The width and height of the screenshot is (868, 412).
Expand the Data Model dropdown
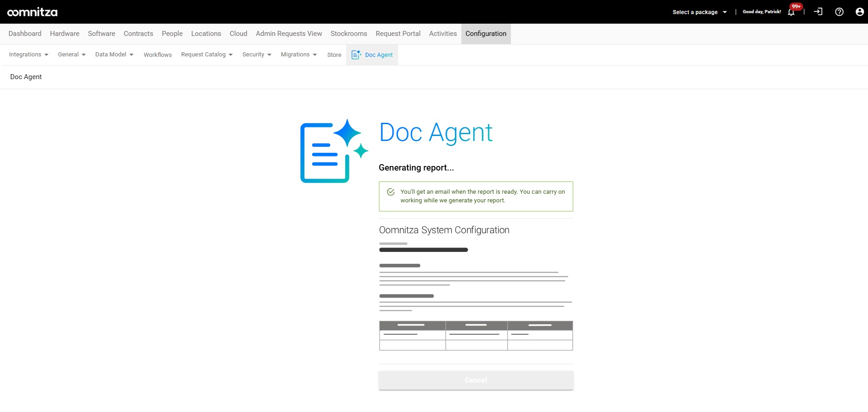[114, 55]
